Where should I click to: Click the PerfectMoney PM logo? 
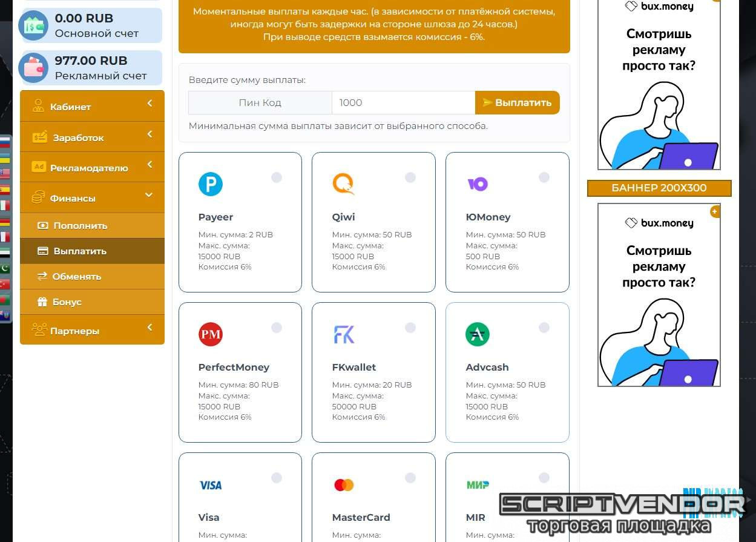tap(211, 334)
